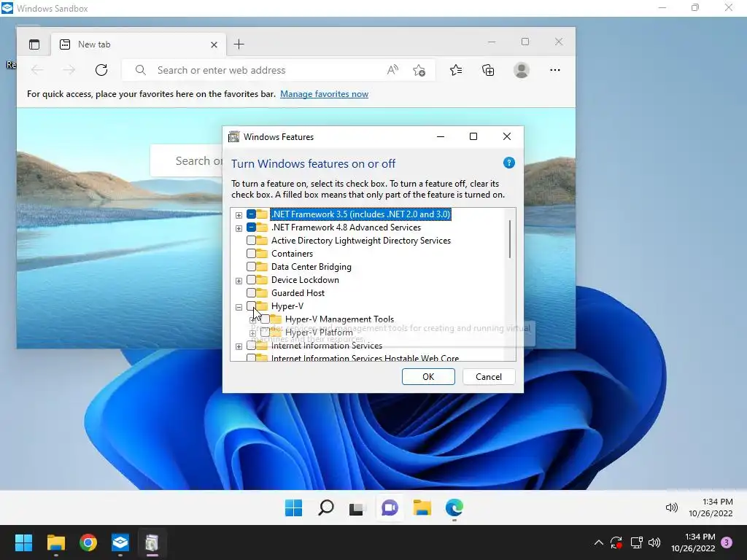Open the Edge Collections icon
This screenshot has width=747, height=560.
pos(488,71)
